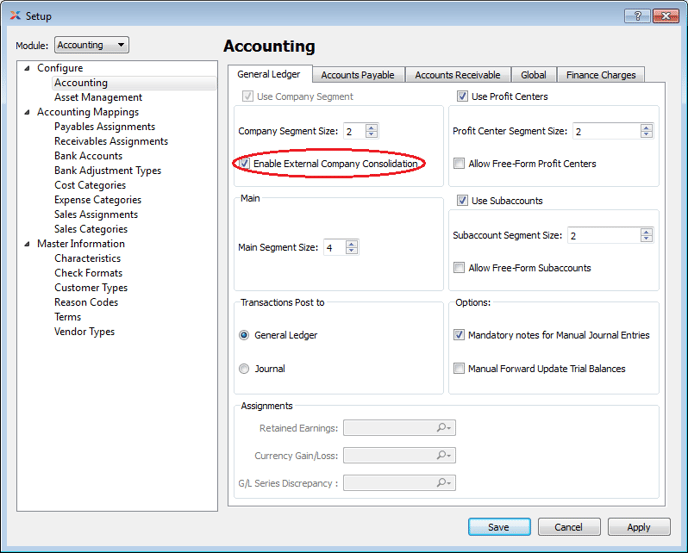
Task: Click the Profit Center Segment Size field
Action: point(605,131)
